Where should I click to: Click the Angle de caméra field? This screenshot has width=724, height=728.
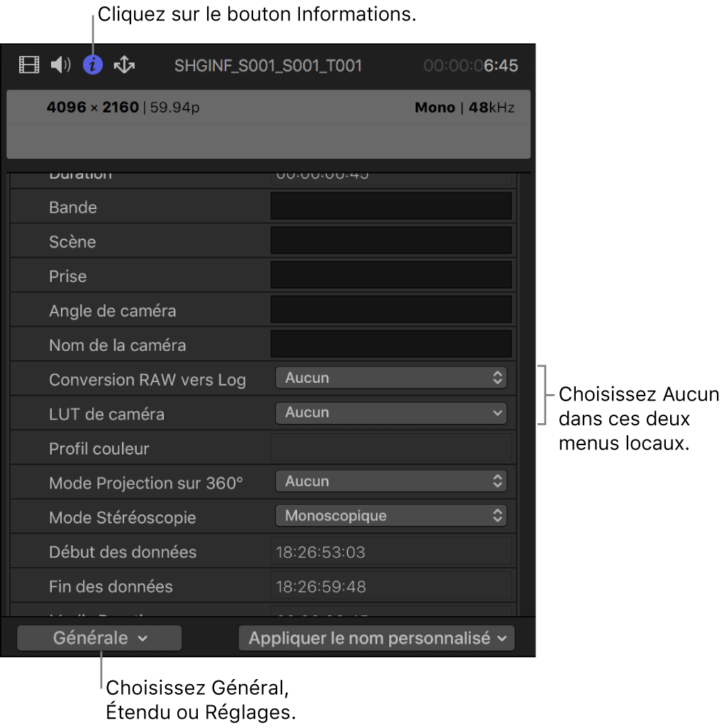pyautogui.click(x=391, y=309)
